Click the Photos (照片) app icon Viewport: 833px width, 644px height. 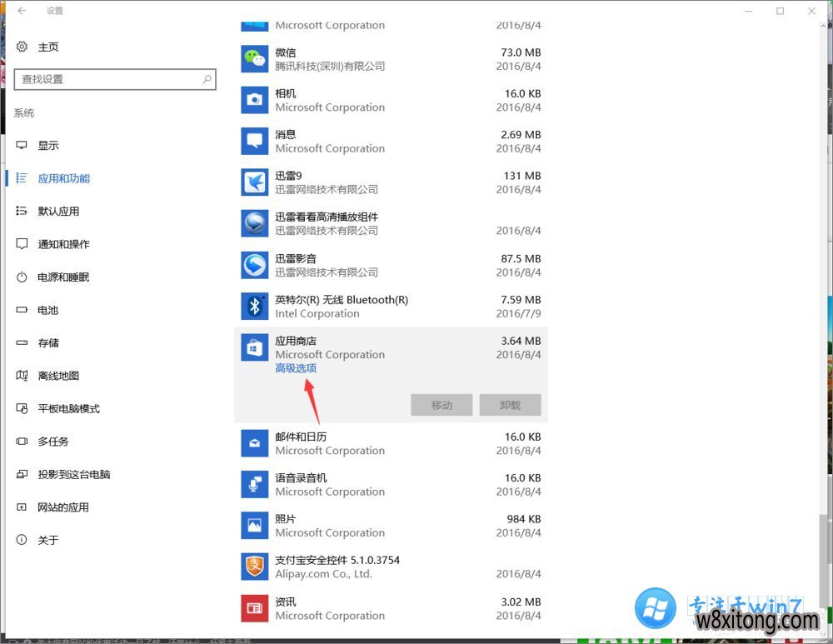tap(254, 525)
